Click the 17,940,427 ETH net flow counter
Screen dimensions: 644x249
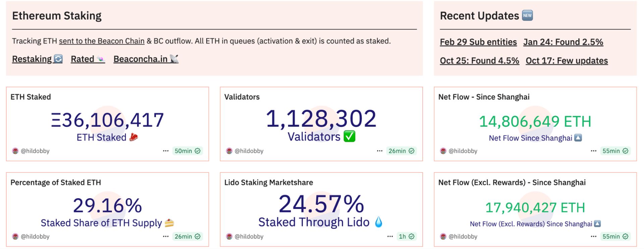point(535,208)
